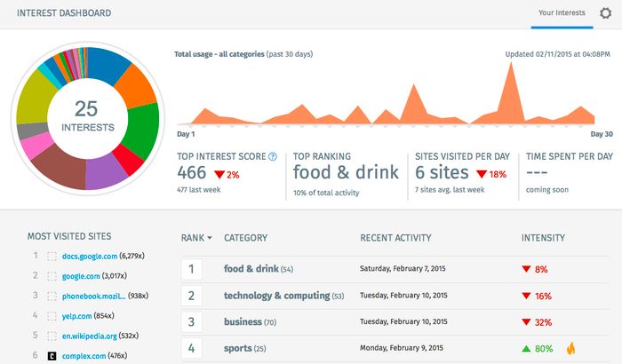Click the Intensity column header
Screen dimensions: 622x364
click(x=542, y=238)
